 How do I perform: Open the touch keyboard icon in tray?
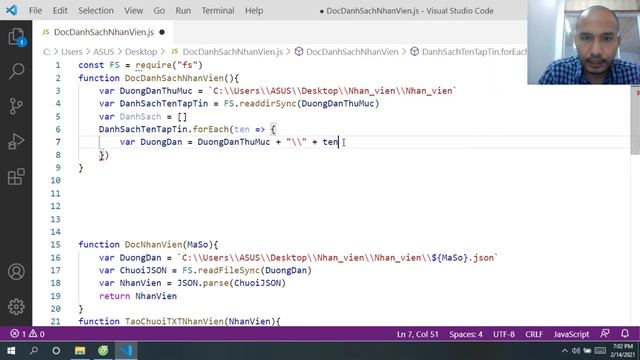(x=600, y=351)
